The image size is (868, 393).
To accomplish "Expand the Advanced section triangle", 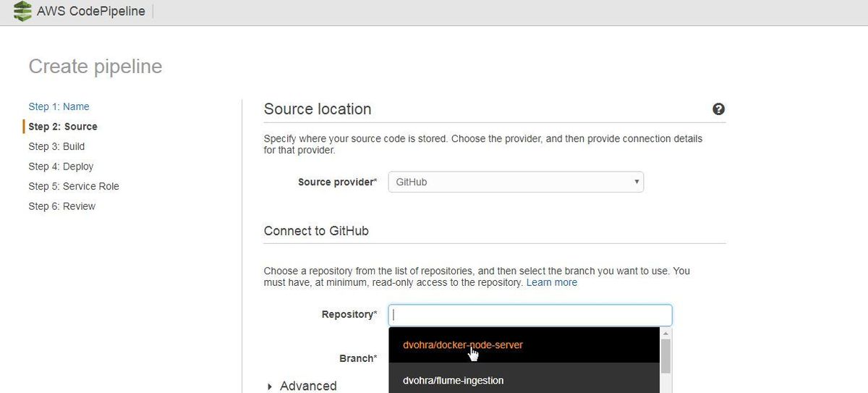I will point(271,386).
